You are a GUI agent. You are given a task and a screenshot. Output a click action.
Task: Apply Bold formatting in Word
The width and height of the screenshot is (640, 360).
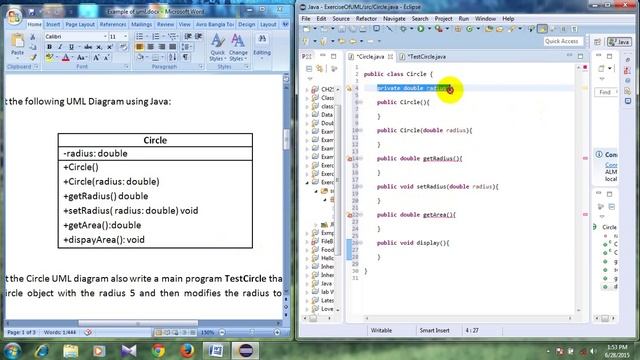tap(49, 47)
